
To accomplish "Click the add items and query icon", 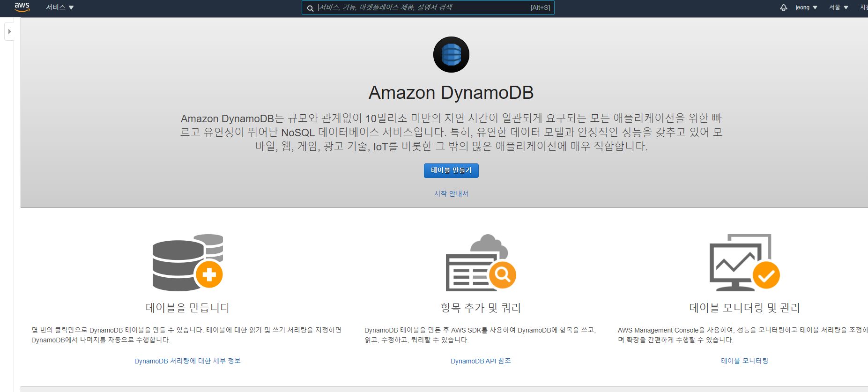I will [x=481, y=262].
